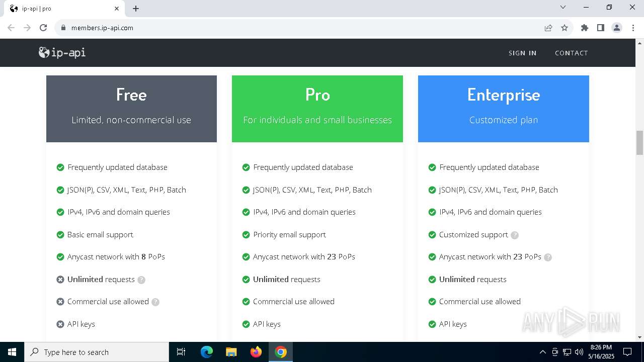
Task: Open the CONTACT page
Action: click(x=571, y=53)
